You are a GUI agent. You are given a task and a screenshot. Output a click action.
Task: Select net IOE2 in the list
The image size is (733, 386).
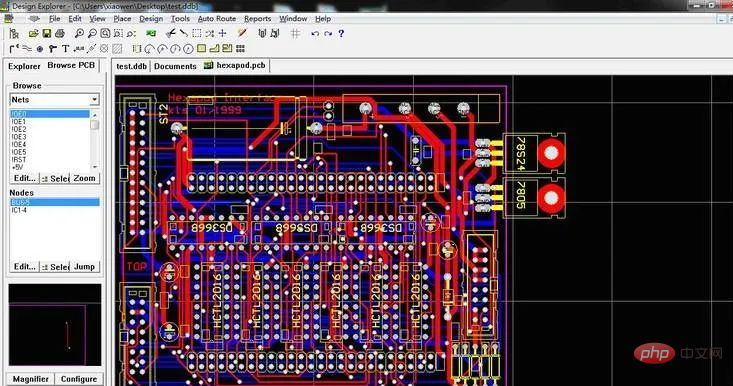coord(50,129)
